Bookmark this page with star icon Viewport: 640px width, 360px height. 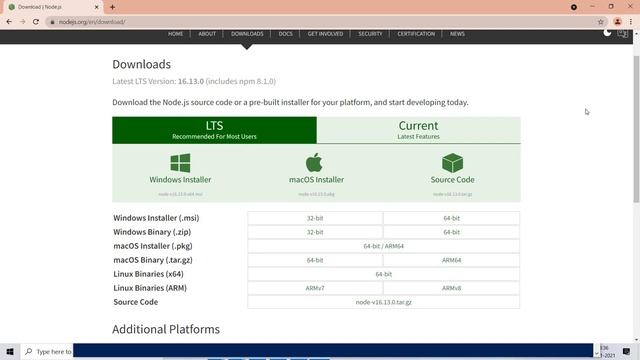click(x=600, y=22)
